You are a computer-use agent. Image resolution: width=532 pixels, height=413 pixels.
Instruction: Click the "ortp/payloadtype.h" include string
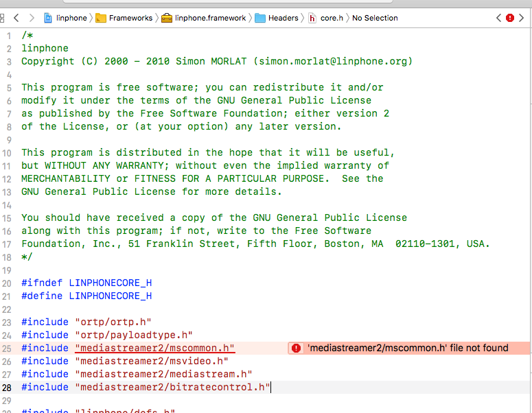point(134,335)
